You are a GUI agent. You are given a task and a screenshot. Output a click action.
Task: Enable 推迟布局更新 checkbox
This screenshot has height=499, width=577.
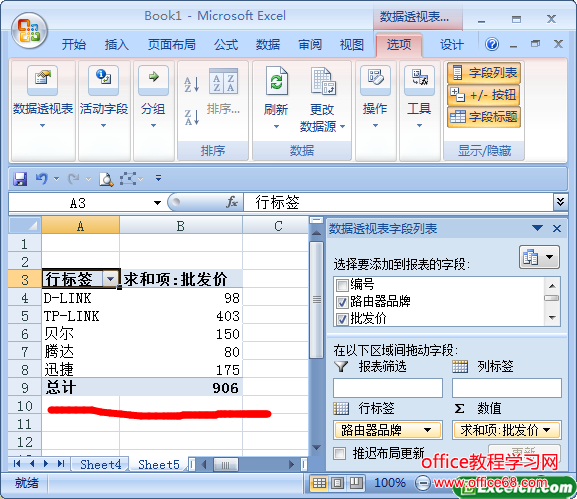(339, 453)
